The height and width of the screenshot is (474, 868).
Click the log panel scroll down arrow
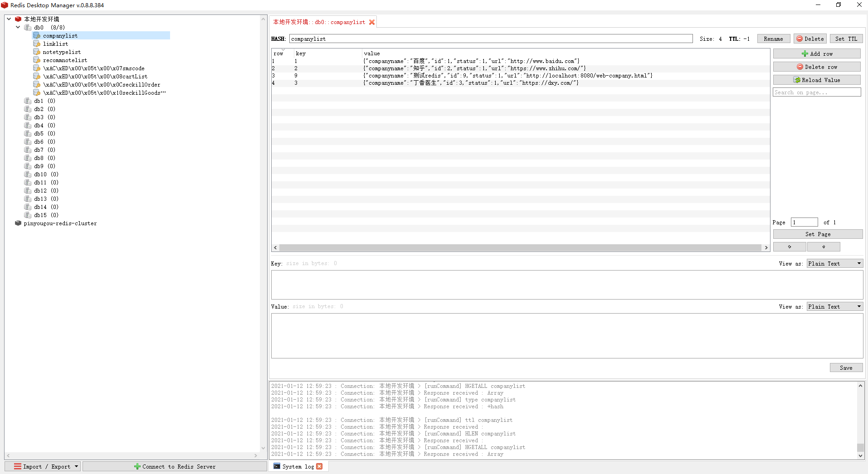coord(860,456)
